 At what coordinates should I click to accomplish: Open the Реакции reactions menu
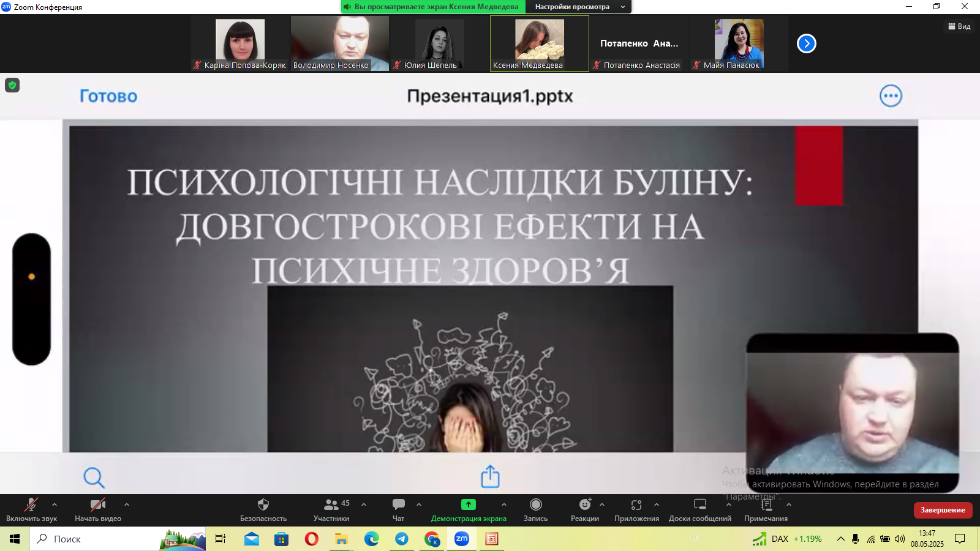(x=585, y=509)
